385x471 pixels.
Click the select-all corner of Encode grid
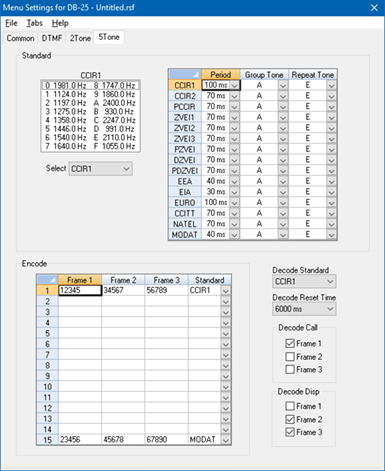[x=47, y=280]
